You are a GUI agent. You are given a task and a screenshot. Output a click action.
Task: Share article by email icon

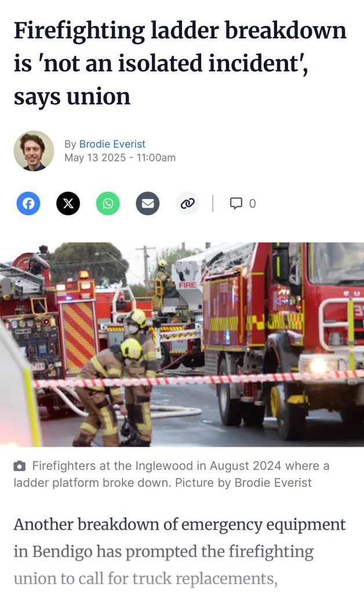(x=148, y=204)
